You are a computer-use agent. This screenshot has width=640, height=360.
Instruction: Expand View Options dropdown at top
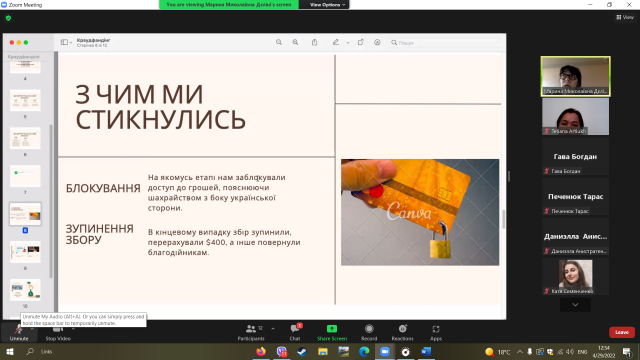point(327,4)
